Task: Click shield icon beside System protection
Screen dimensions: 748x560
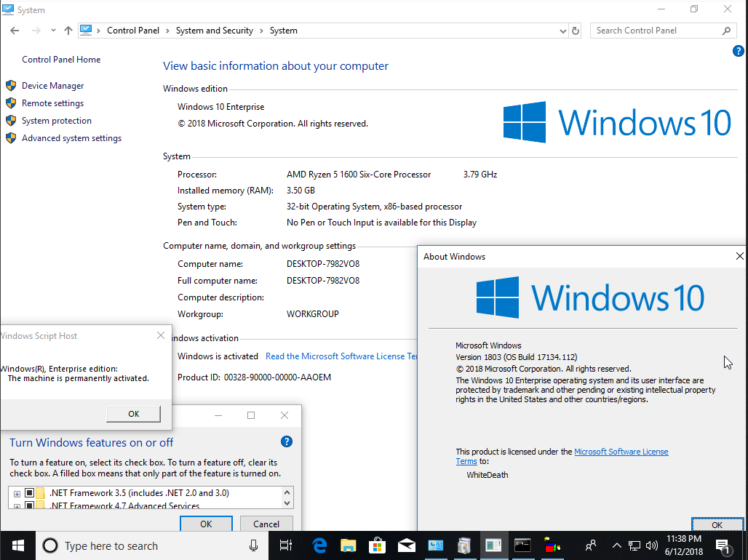Action: (11, 121)
